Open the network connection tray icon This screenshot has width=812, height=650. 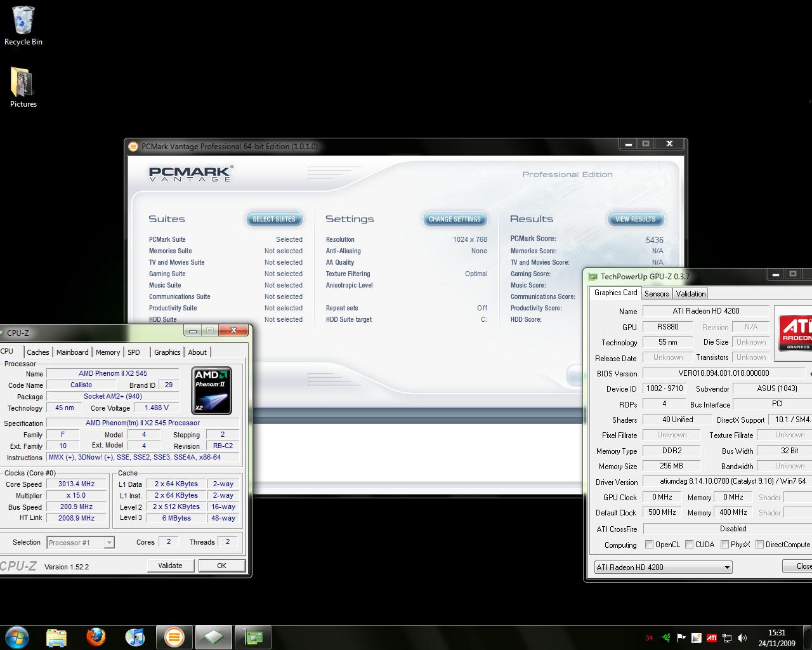pos(727,638)
